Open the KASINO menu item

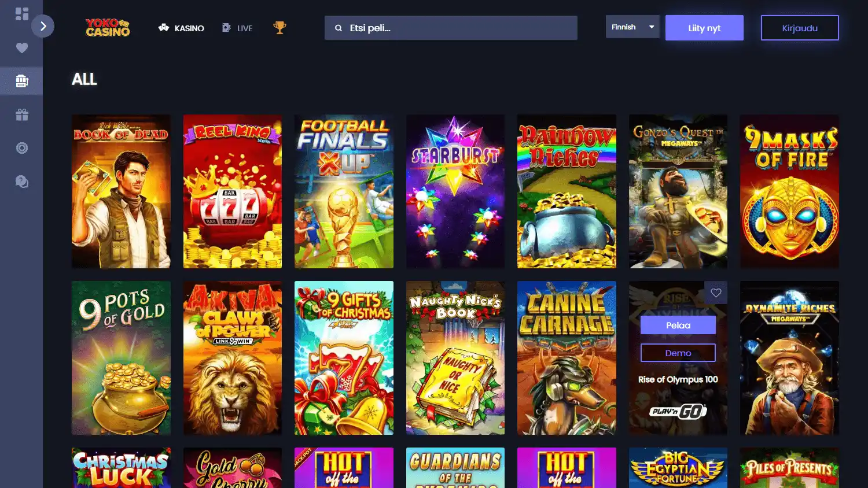[x=181, y=28]
